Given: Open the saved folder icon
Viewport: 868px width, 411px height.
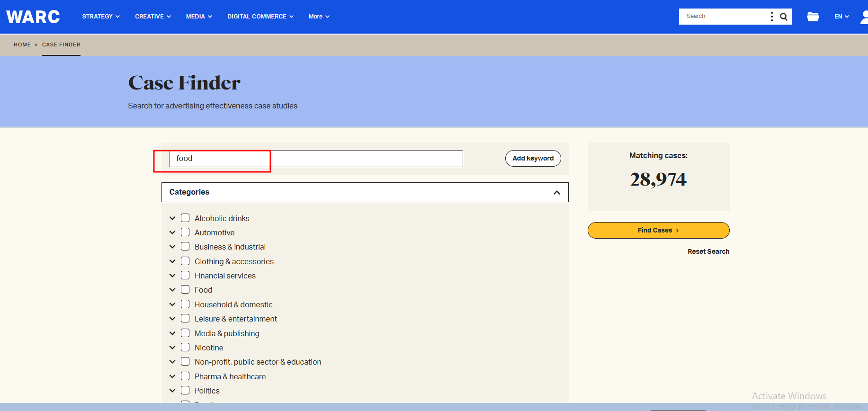Looking at the screenshot, I should [x=813, y=17].
